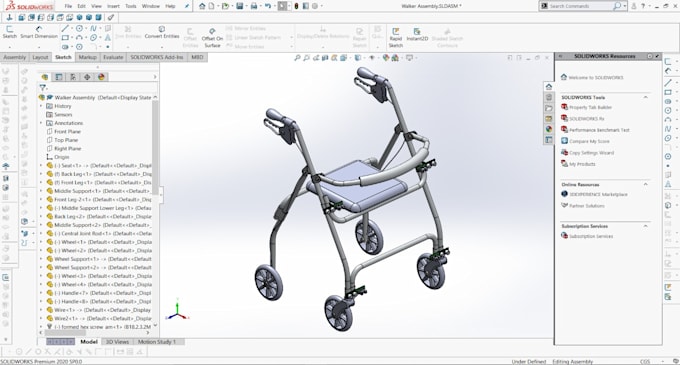Click the Undo arrow icon
This screenshot has height=365, width=680.
[x=268, y=6]
